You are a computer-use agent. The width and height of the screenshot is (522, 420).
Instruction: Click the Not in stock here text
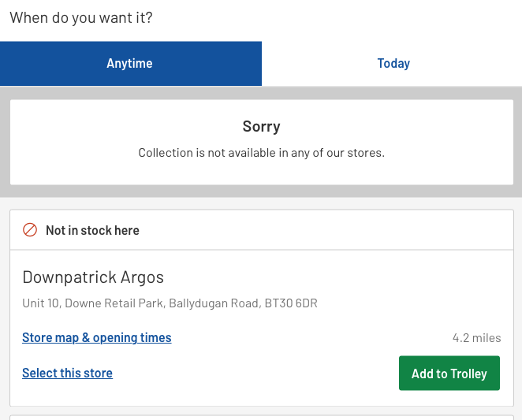tap(92, 230)
